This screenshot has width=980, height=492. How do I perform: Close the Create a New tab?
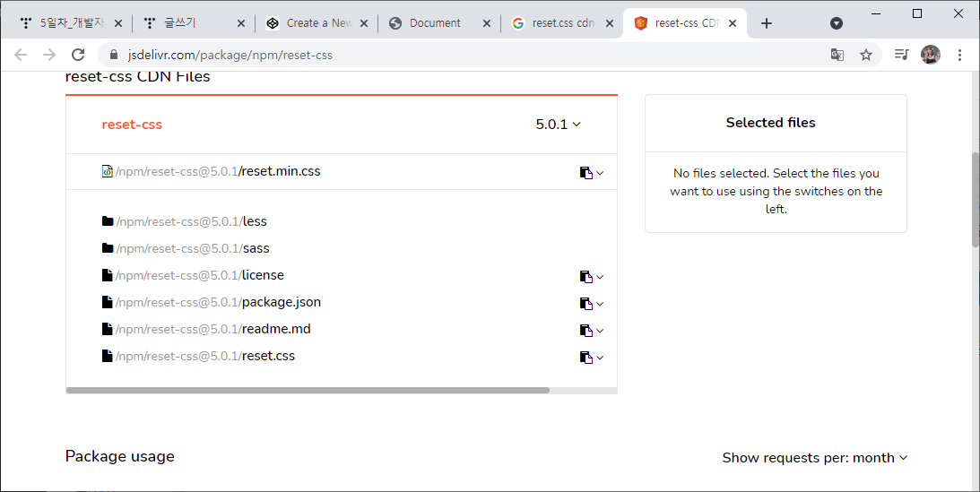pos(364,23)
